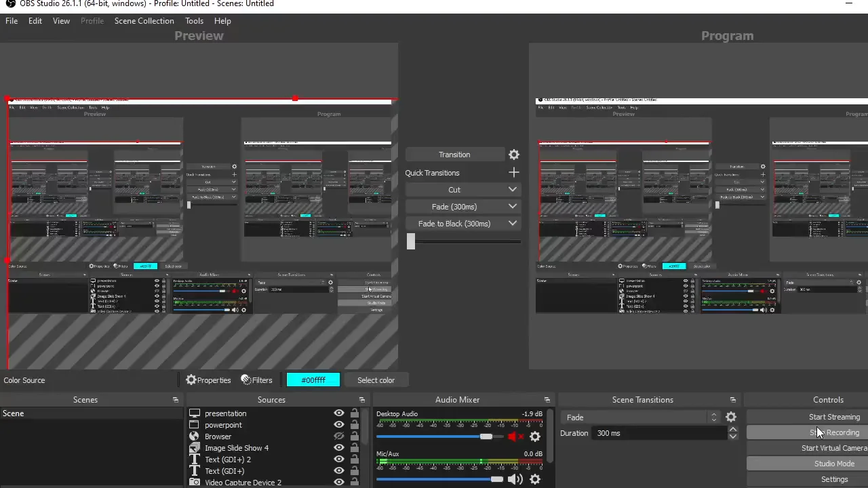Unmute Desktop Audio via red speaker icon
The width and height of the screenshot is (868, 488).
[x=515, y=437]
